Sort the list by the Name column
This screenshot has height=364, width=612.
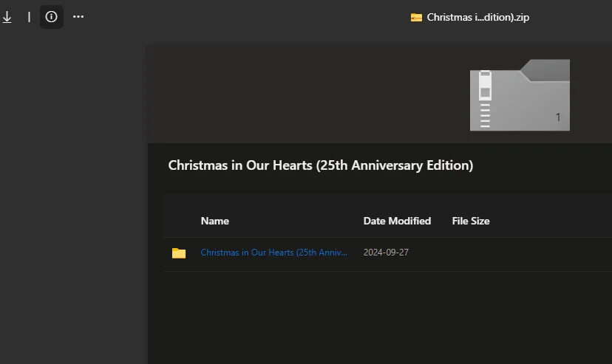[x=214, y=221]
